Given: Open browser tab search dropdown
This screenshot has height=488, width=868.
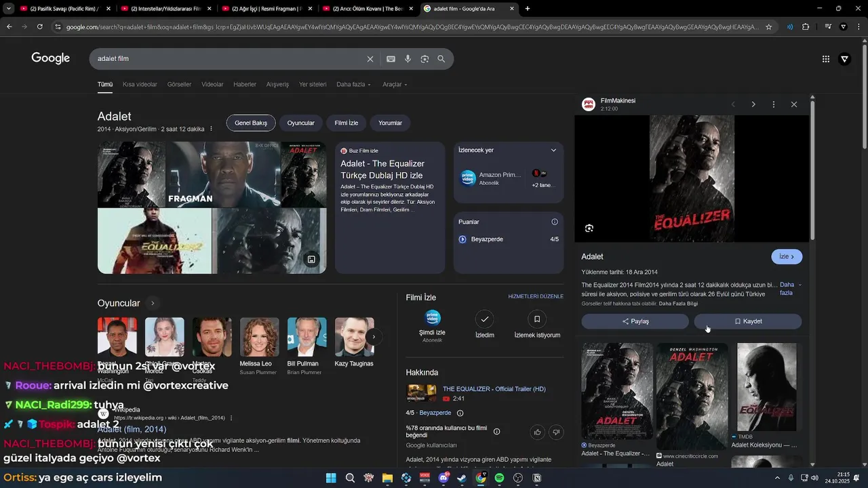Looking at the screenshot, I should [9, 9].
